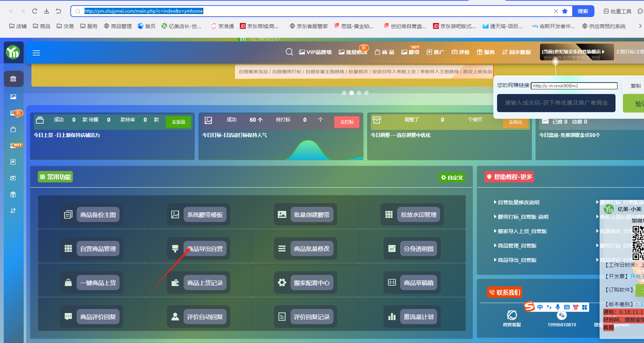Reload the page with the browser refresh icon
Image resolution: width=644 pixels, height=343 pixels.
tap(35, 11)
